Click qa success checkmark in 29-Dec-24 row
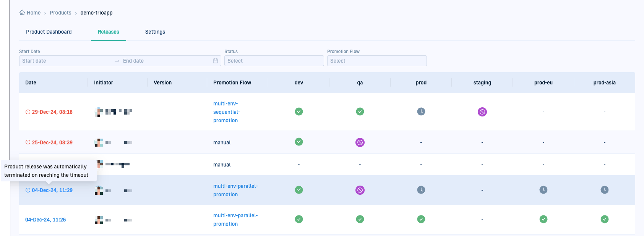Image resolution: width=644 pixels, height=236 pixels. click(360, 112)
